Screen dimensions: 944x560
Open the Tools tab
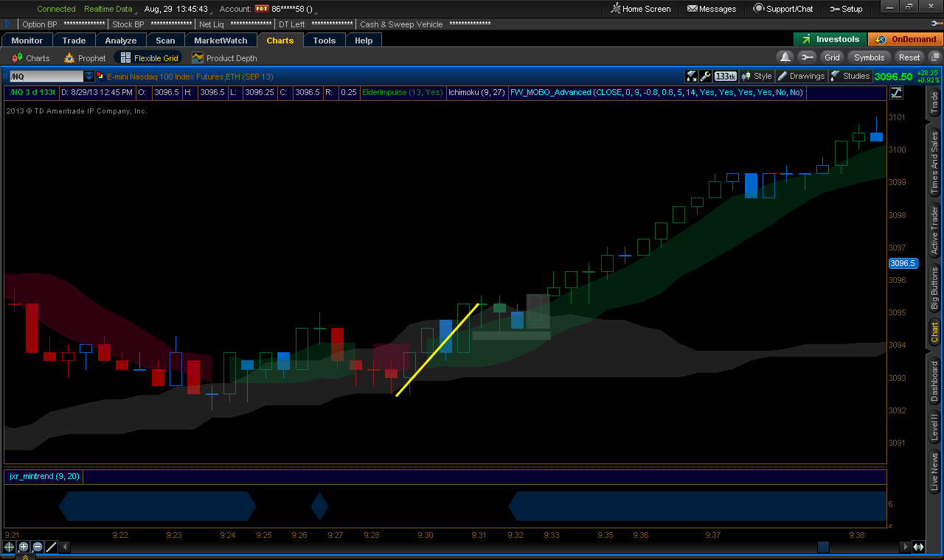(324, 41)
